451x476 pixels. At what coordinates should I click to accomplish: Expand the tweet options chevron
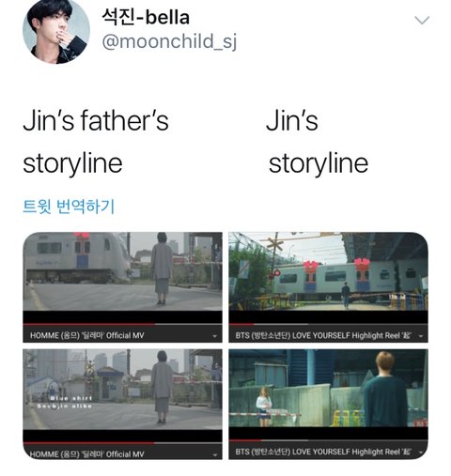click(x=422, y=21)
